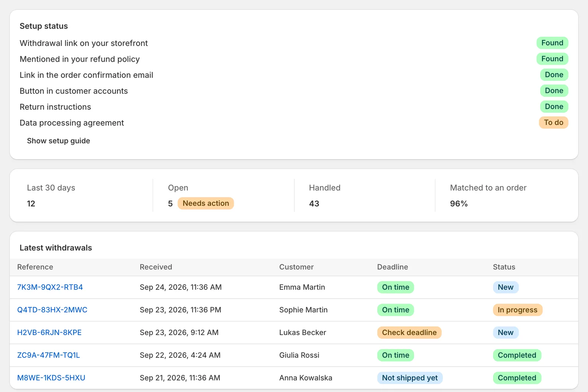The image size is (588, 392).
Task: Click customer name Anna Kowalska
Action: tap(306, 378)
